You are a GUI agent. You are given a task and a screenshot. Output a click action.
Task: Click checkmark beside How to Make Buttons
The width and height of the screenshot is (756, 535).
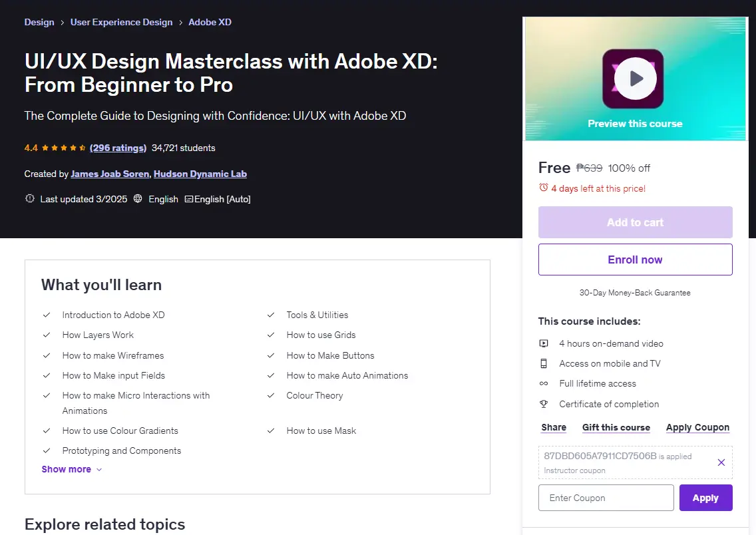click(x=271, y=355)
